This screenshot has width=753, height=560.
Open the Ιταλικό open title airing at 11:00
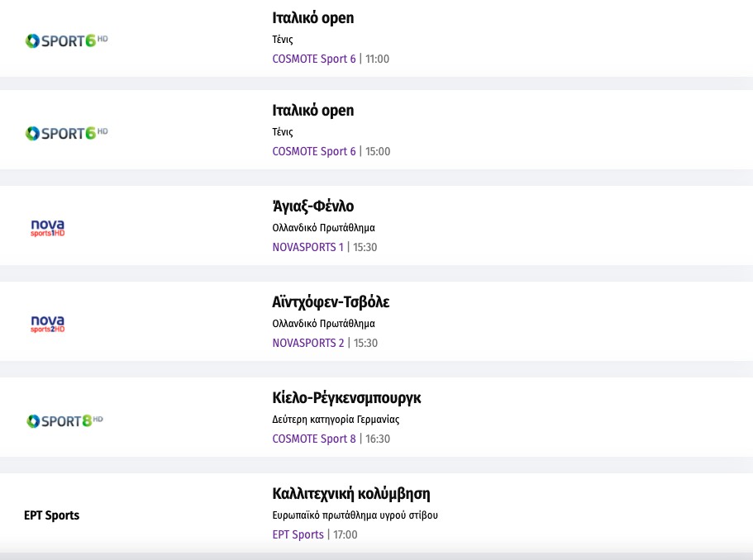click(x=312, y=18)
